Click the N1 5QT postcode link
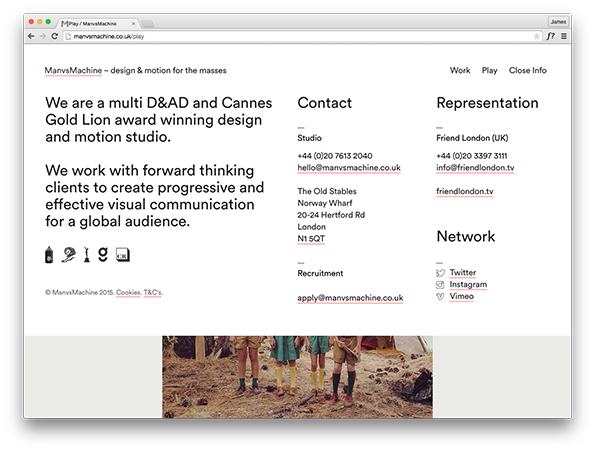The height and width of the screenshot is (452, 595). pos(311,239)
